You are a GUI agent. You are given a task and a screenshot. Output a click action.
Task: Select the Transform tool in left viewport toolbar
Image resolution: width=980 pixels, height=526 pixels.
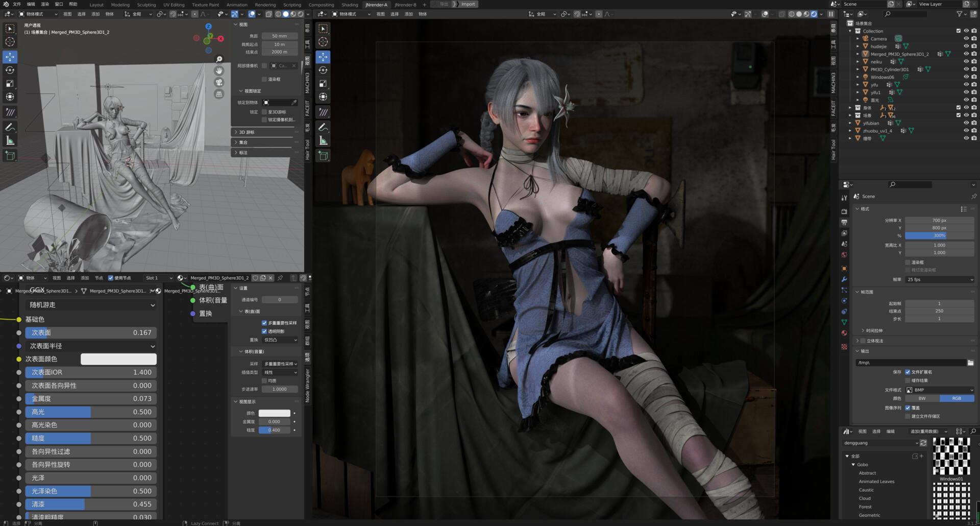pos(10,97)
